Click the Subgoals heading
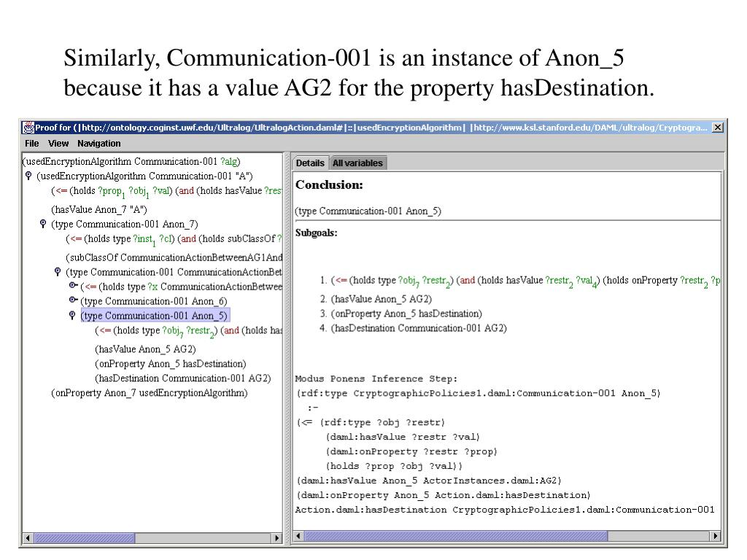The image size is (747, 560). click(x=317, y=233)
